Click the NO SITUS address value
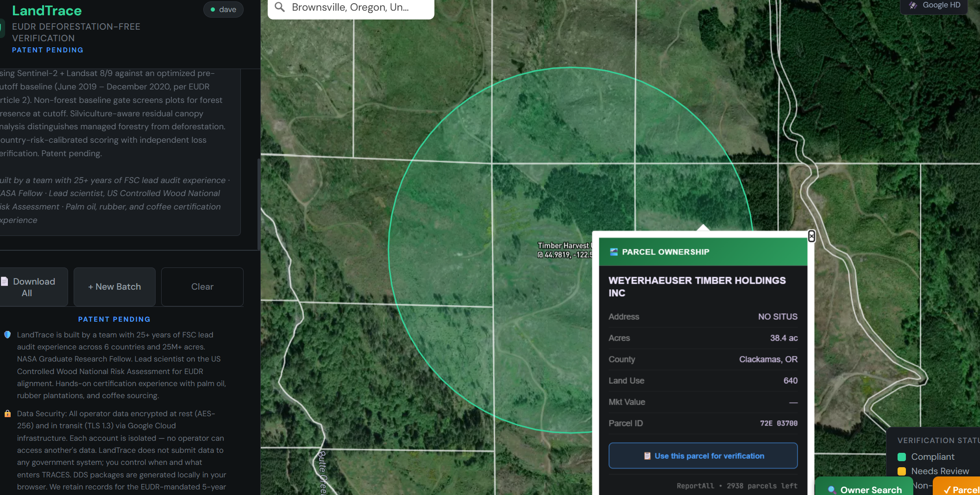 (x=778, y=317)
